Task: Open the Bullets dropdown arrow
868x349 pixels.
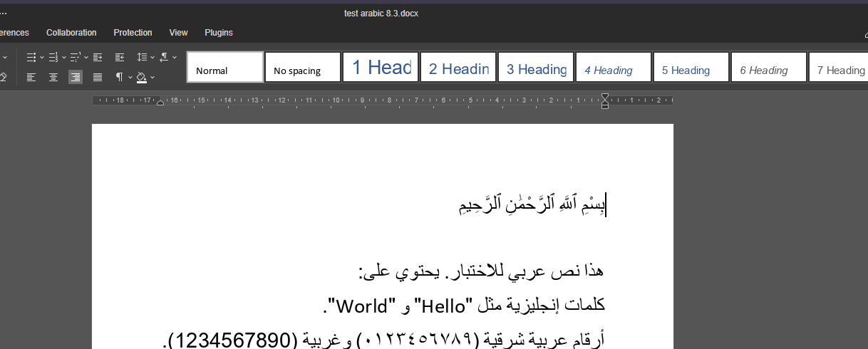Action: point(42,57)
